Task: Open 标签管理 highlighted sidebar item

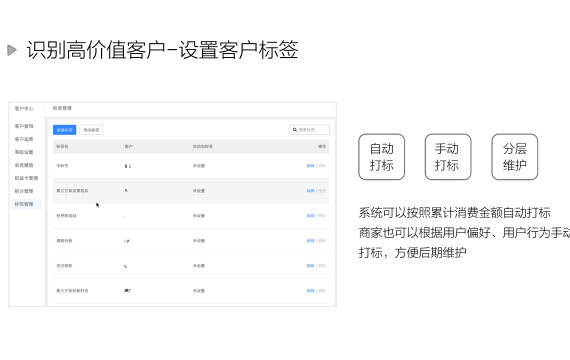Action: point(24,204)
